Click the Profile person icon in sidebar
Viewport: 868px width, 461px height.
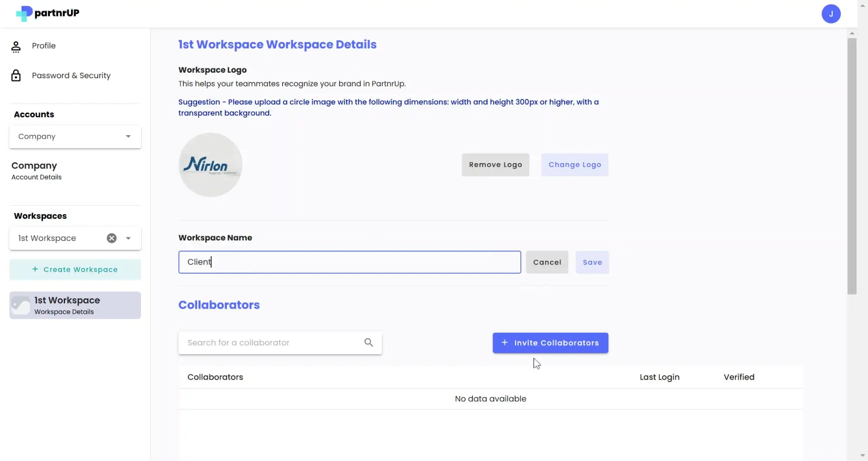16,46
